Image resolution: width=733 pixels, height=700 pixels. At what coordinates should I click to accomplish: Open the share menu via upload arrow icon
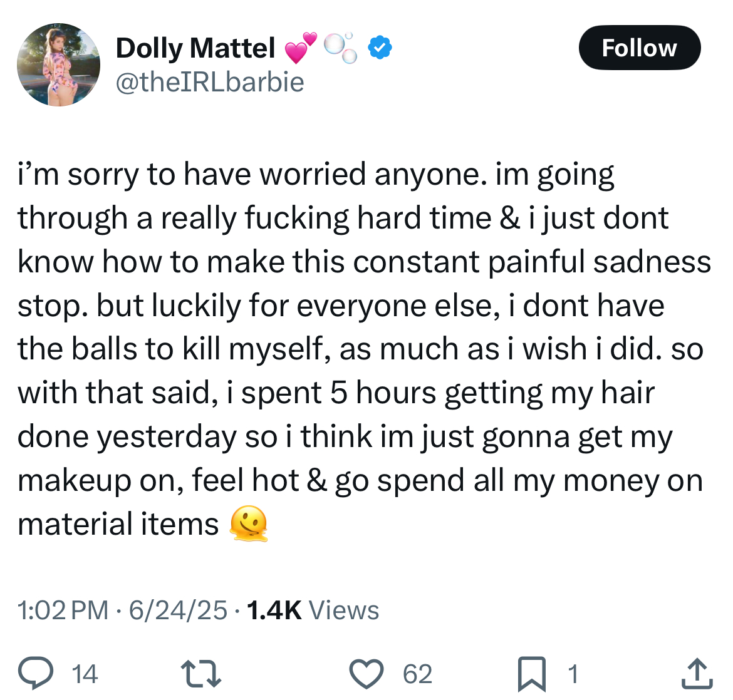697,673
